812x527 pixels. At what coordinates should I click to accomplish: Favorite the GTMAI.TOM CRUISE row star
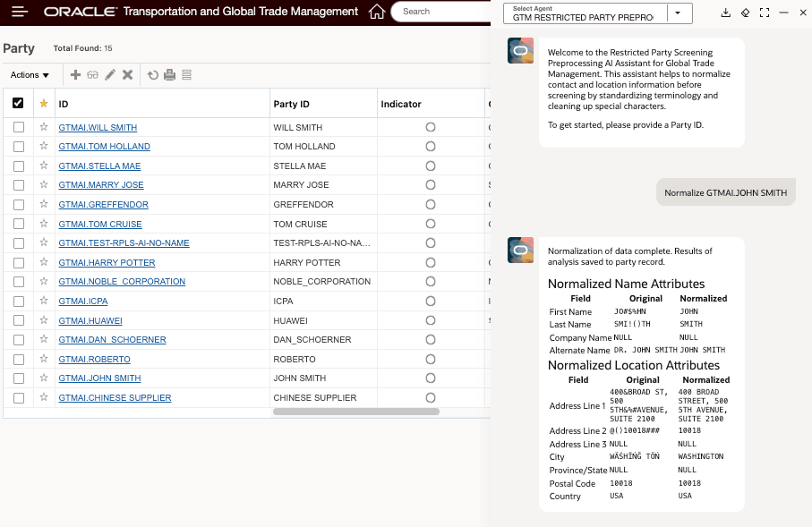[44, 224]
